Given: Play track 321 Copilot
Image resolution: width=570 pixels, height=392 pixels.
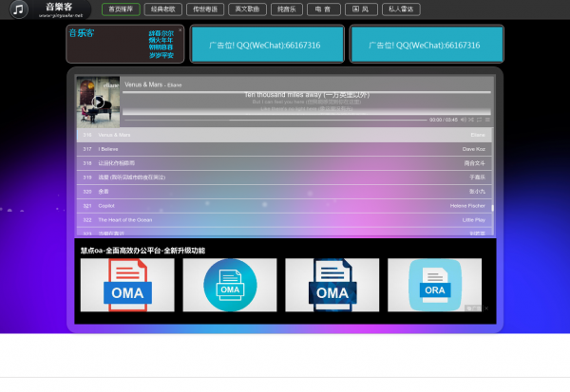Looking at the screenshot, I should tap(285, 205).
